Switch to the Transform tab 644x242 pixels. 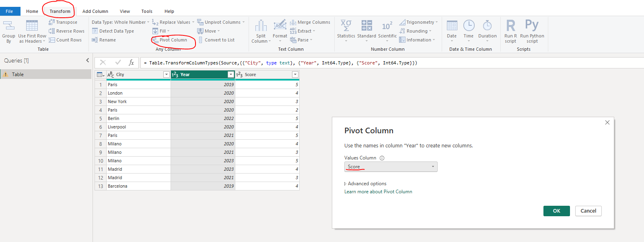[60, 11]
